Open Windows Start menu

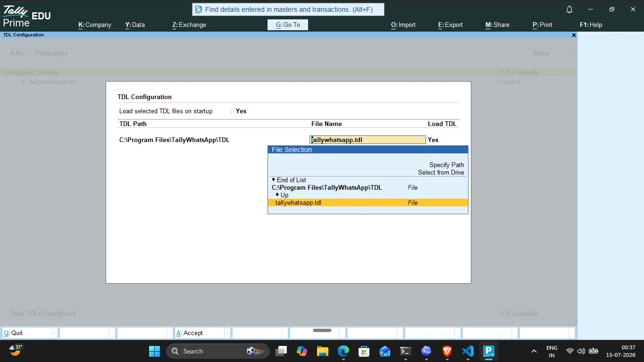point(154,351)
